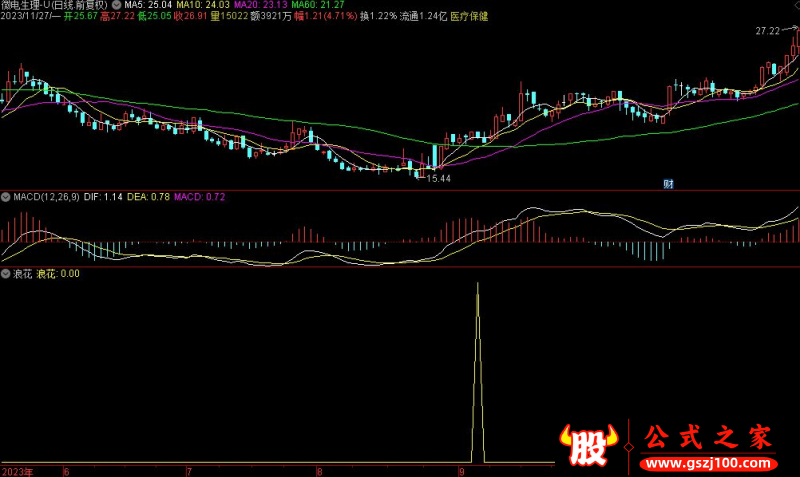Click the turnover rate 换1.22%
The height and width of the screenshot is (477, 800).
click(x=379, y=16)
